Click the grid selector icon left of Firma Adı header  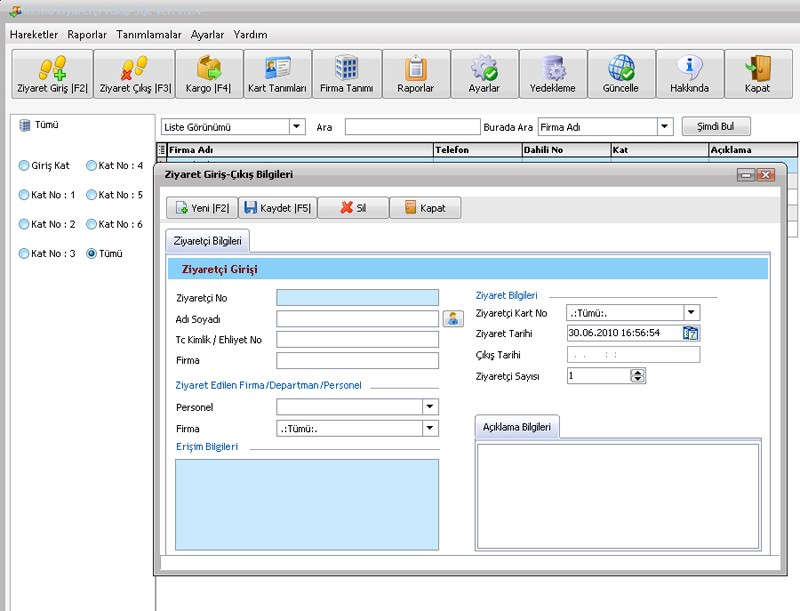click(x=162, y=149)
